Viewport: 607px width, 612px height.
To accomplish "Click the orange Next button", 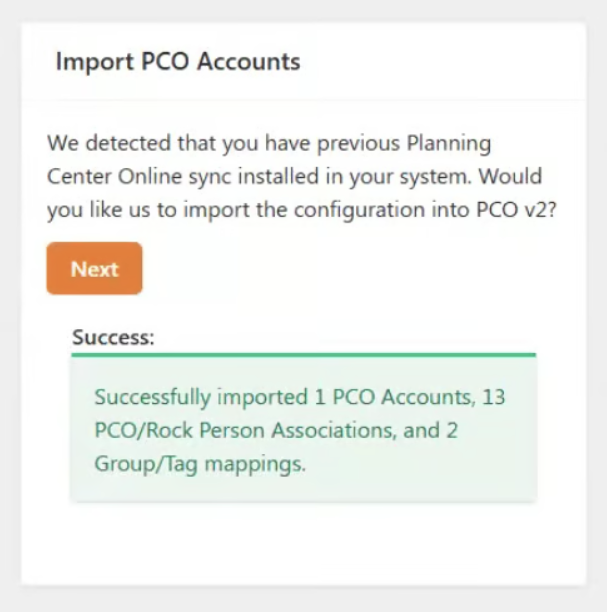I will 94,269.
